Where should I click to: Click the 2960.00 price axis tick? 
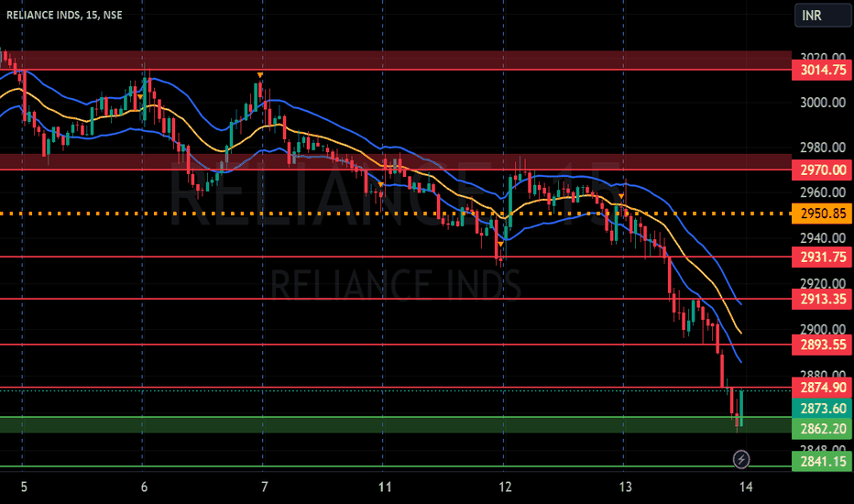click(x=823, y=192)
